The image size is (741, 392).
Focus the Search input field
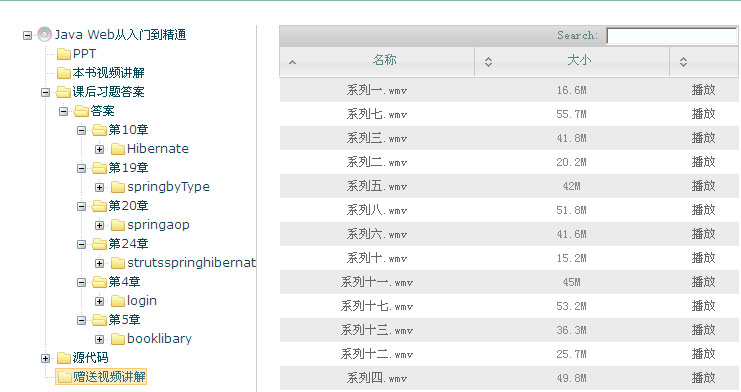click(672, 35)
